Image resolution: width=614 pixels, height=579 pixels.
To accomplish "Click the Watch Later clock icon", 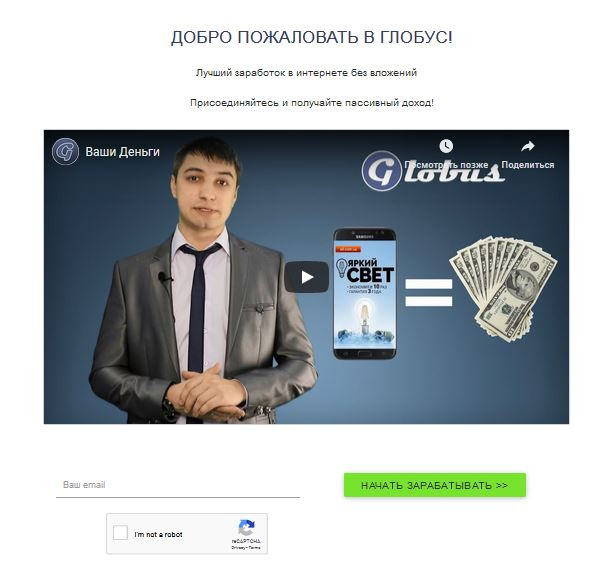I will click(446, 146).
